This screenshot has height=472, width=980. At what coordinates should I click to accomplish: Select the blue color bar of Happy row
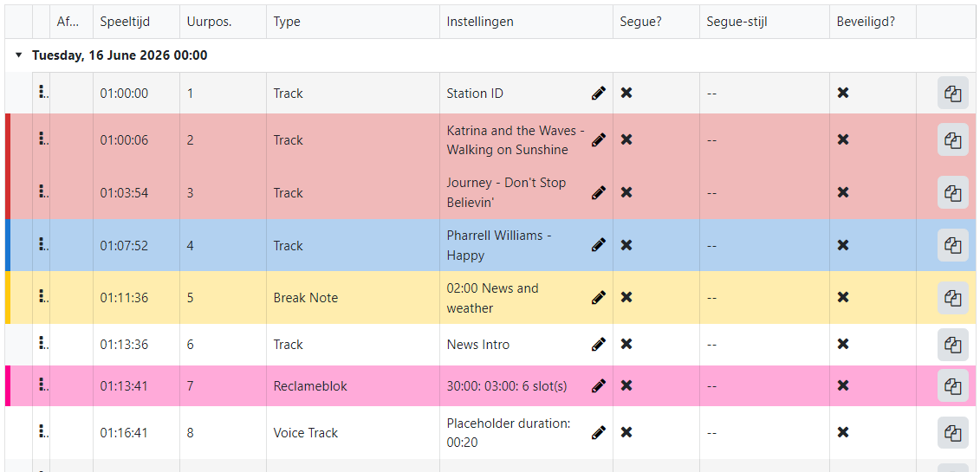click(8, 245)
